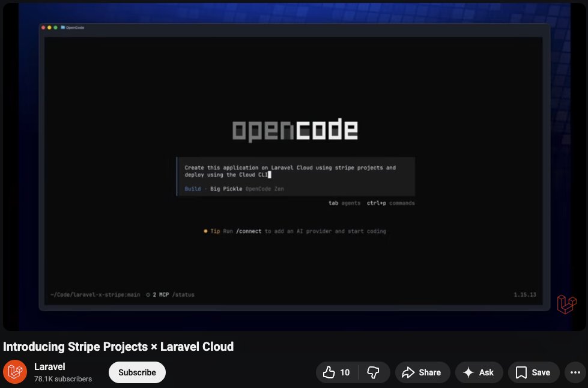Click the green maximize dot in terminal
Screen dimensions: 588x388
point(55,28)
